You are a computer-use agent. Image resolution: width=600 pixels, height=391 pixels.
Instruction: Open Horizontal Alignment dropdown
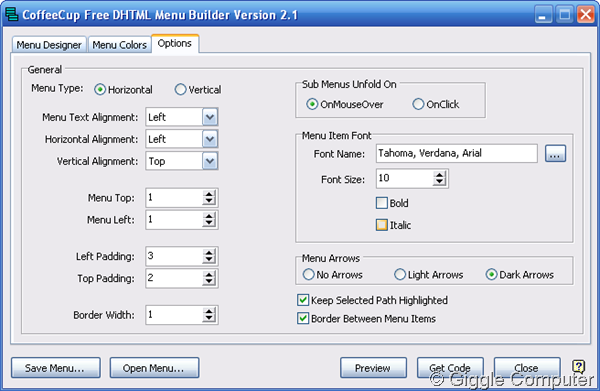click(x=210, y=139)
